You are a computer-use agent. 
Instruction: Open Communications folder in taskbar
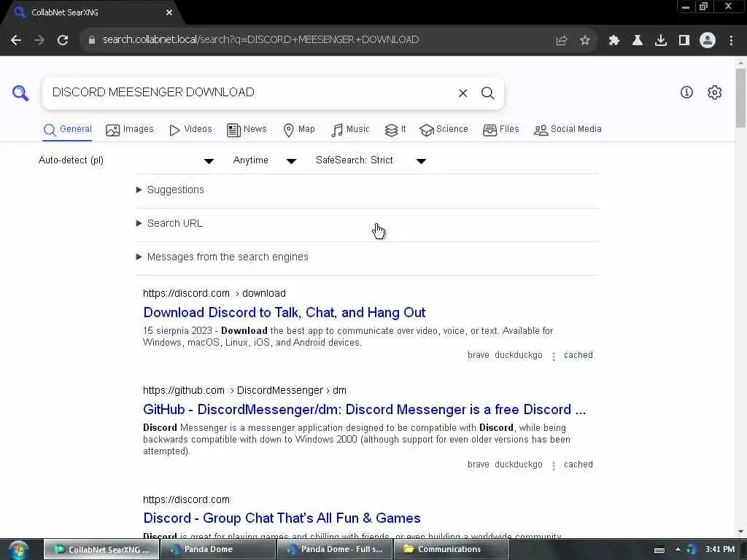(452, 550)
